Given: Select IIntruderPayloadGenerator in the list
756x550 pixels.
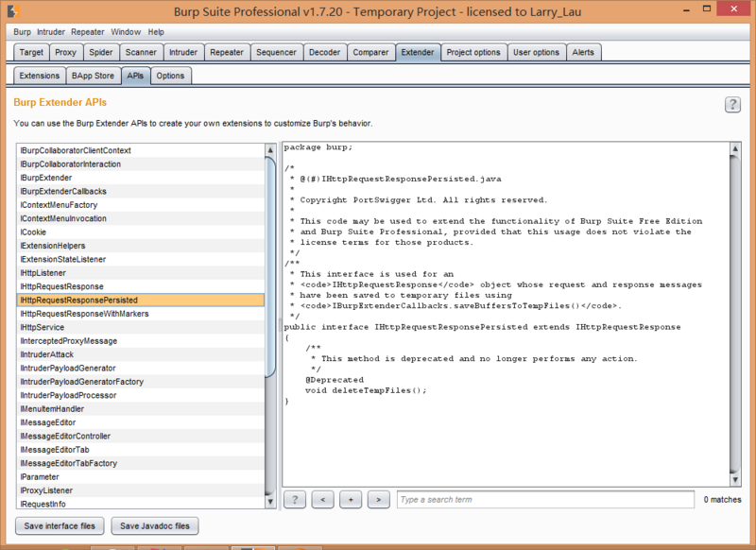Looking at the screenshot, I should coord(140,368).
